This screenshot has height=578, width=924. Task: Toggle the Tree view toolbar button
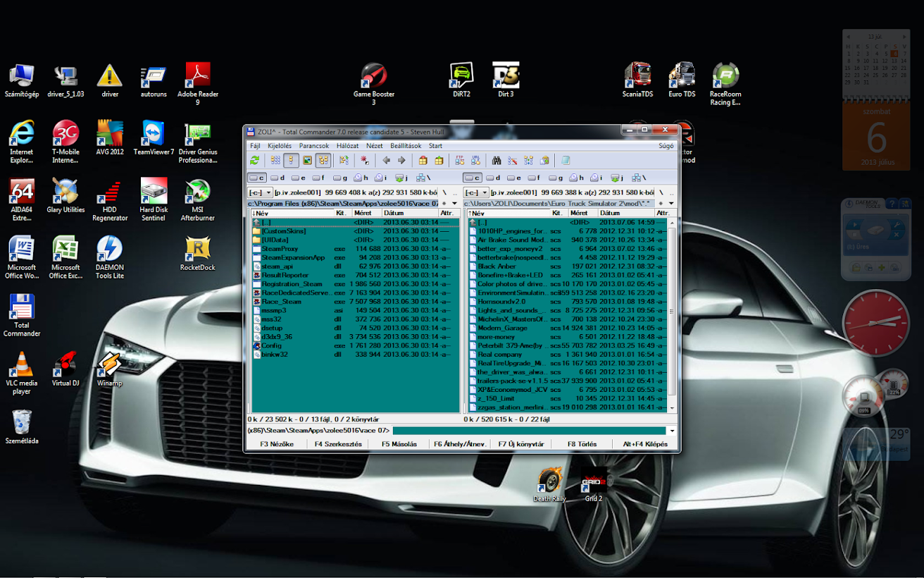(x=323, y=161)
